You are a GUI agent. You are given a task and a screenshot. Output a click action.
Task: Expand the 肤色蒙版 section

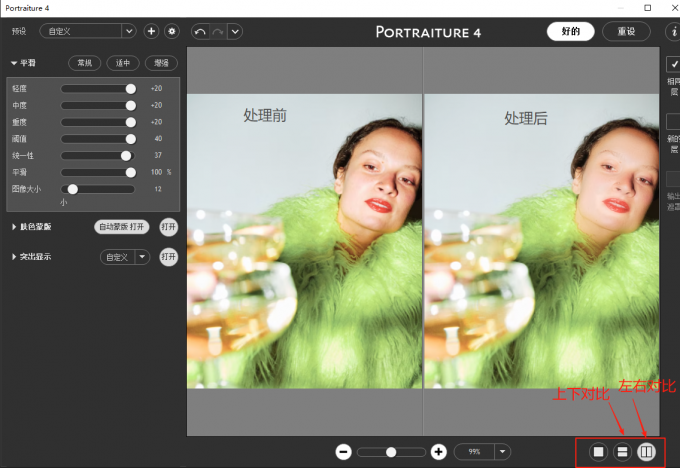[x=14, y=227]
